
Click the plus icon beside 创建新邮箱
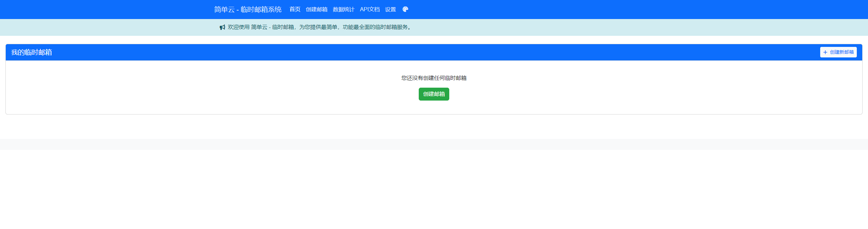825,52
